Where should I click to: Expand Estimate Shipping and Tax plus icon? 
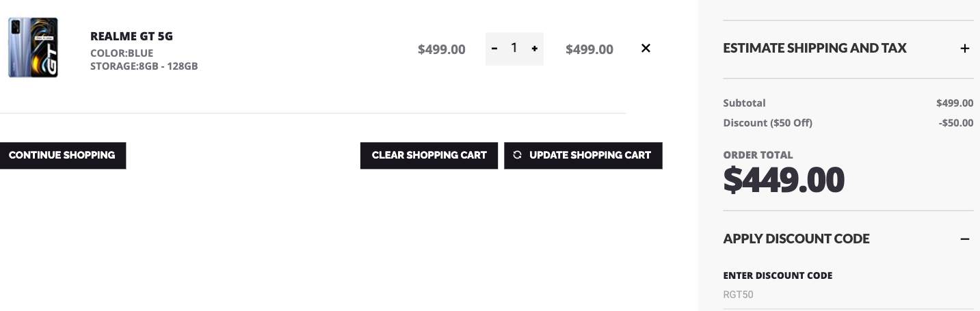[x=964, y=49]
